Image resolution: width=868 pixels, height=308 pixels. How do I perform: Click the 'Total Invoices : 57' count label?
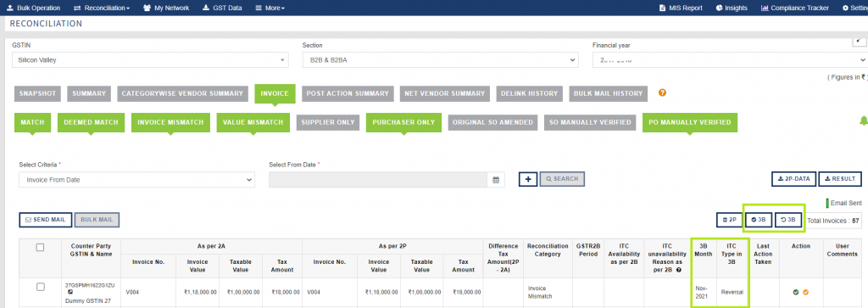point(834,221)
